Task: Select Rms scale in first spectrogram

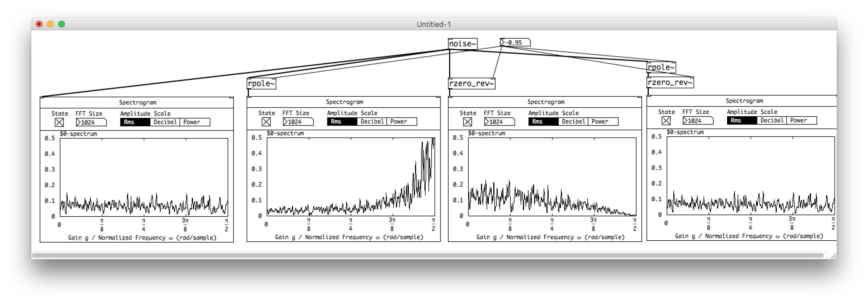Action: [135, 122]
